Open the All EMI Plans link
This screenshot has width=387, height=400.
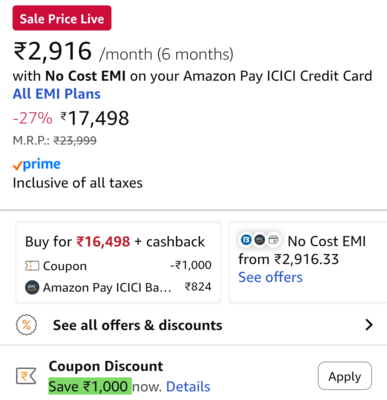(56, 94)
